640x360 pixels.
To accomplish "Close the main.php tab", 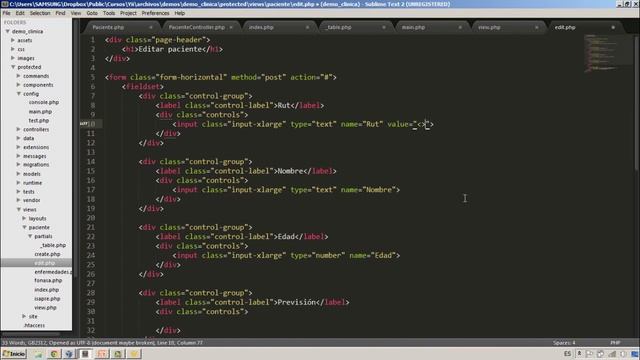I will click(460, 27).
